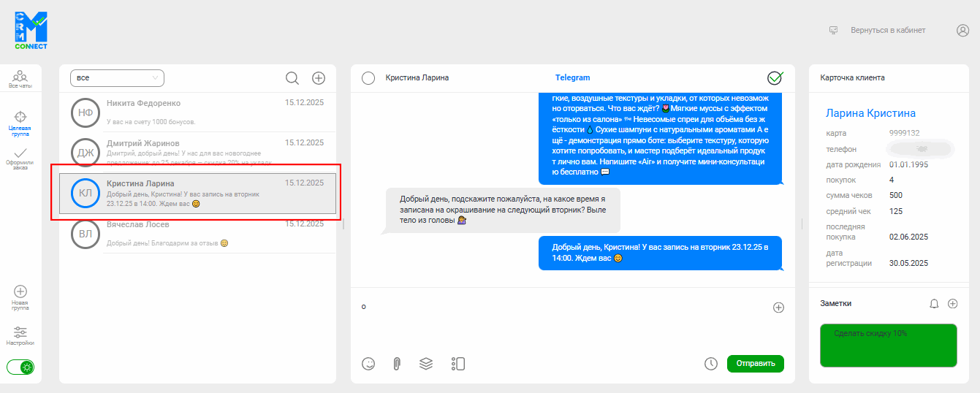Collapse panel using divider handle left of chat
Viewport: 980px width, 393px height.
pyautogui.click(x=343, y=224)
